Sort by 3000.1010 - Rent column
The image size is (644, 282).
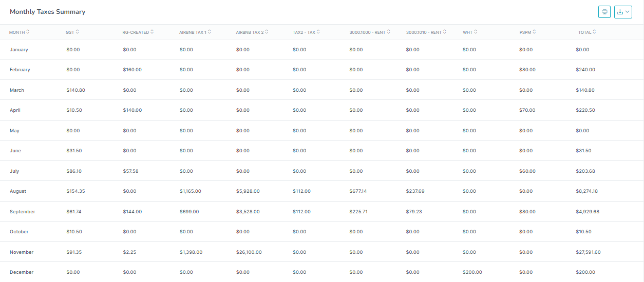pos(426,32)
